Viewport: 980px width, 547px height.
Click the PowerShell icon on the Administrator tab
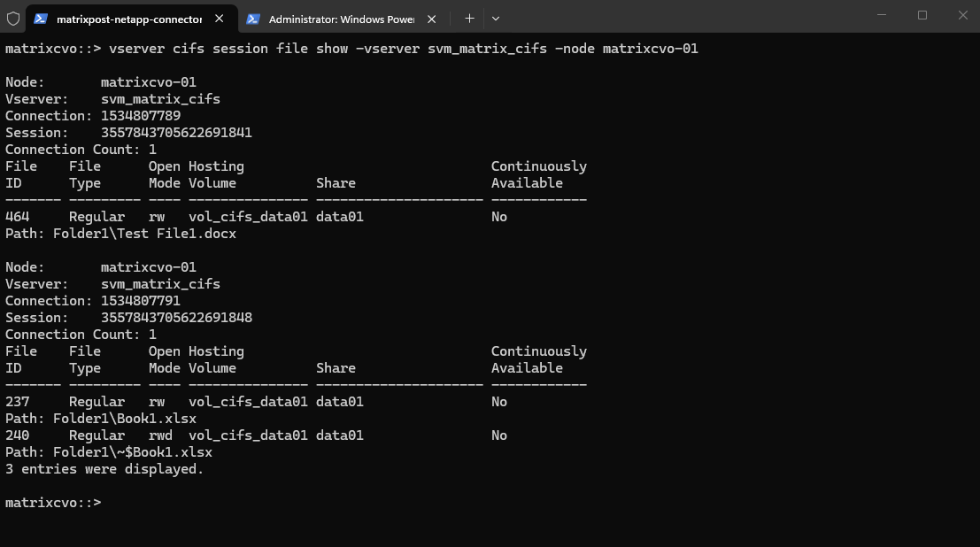(253, 19)
